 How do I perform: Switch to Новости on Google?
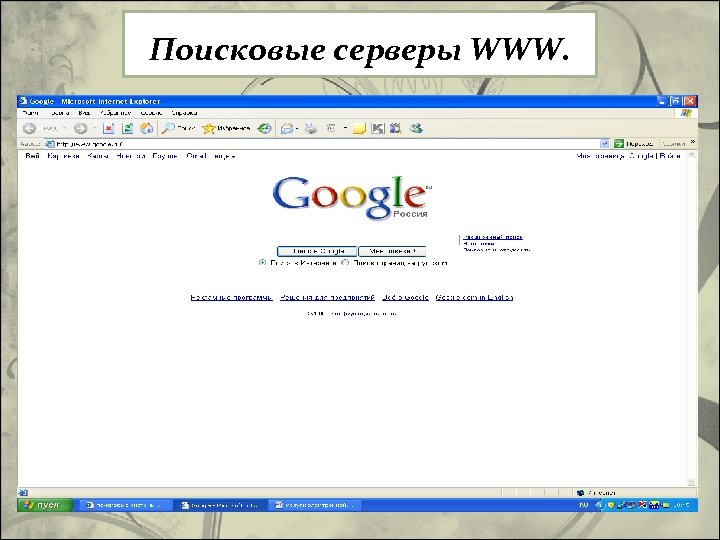tap(130, 156)
